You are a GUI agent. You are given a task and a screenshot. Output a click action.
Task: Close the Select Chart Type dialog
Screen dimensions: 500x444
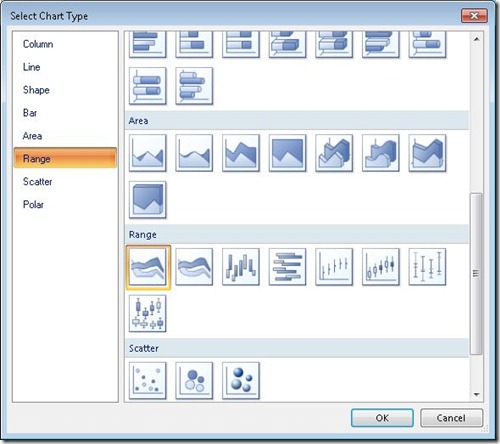pos(474,16)
